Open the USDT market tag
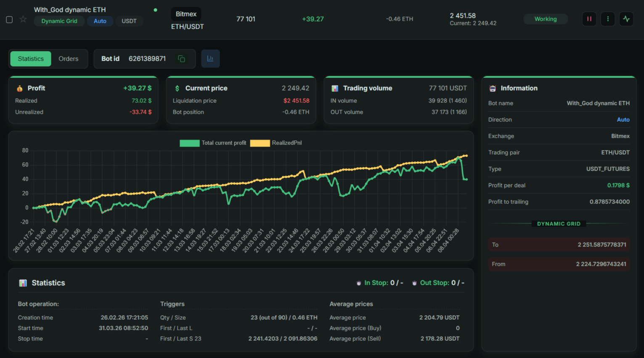Image resolution: width=644 pixels, height=358 pixels. click(129, 21)
